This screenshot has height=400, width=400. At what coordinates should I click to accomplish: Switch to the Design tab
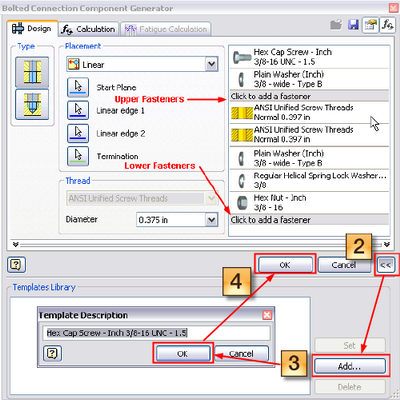pyautogui.click(x=32, y=29)
